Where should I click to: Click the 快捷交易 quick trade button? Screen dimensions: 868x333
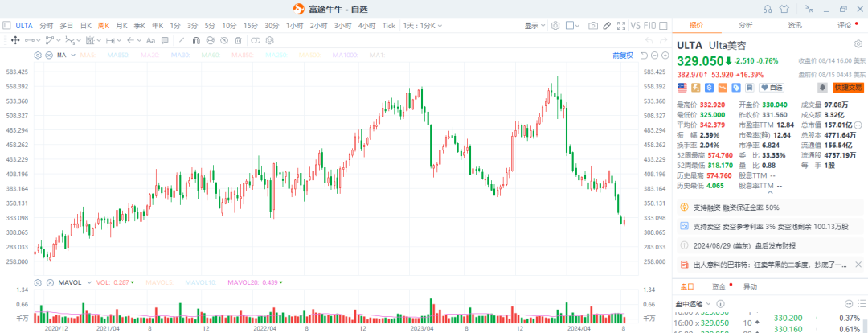pyautogui.click(x=848, y=88)
